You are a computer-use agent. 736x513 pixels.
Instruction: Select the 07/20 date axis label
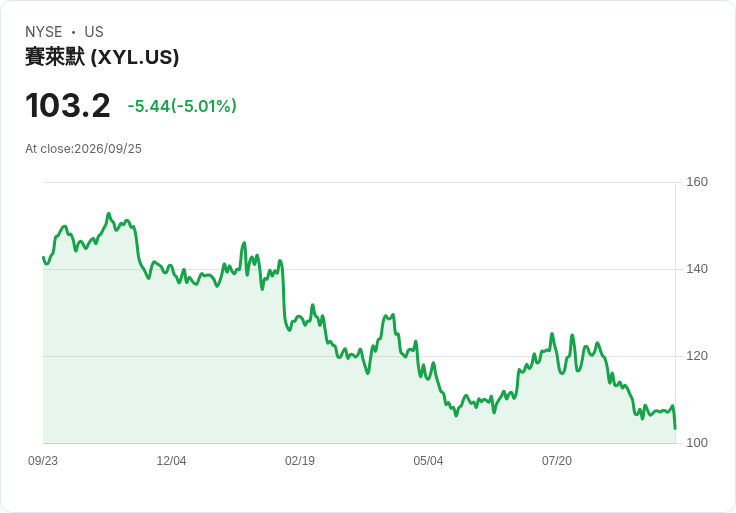pos(557,460)
